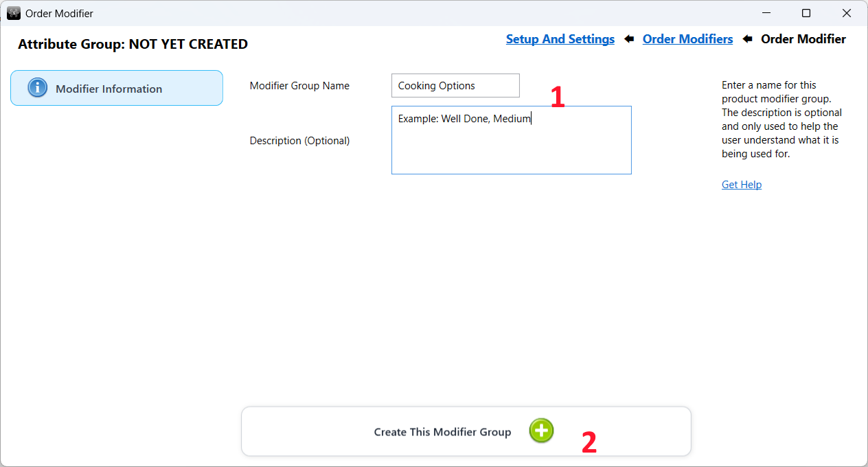Select the Modifier Information tab

point(117,88)
